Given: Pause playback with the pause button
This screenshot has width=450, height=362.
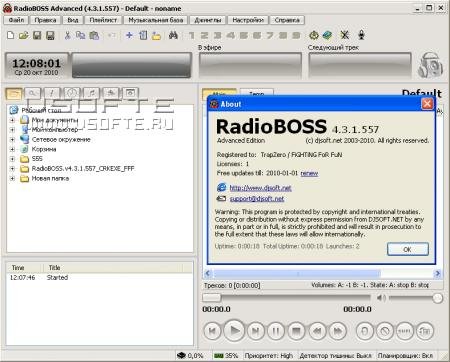Looking at the screenshot, I should pyautogui.click(x=276, y=331).
